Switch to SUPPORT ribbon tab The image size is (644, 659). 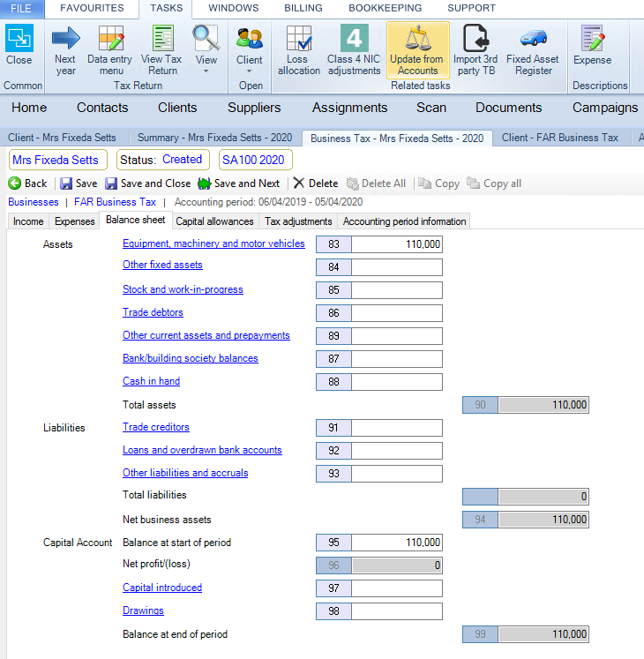tap(472, 8)
